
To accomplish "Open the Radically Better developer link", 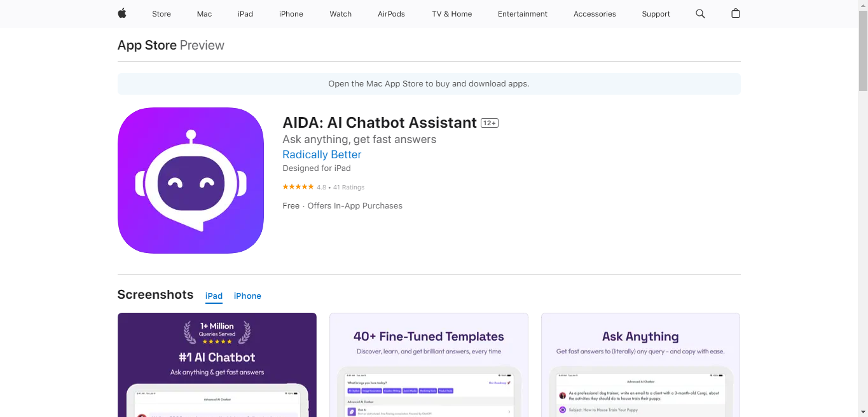I will pos(322,154).
